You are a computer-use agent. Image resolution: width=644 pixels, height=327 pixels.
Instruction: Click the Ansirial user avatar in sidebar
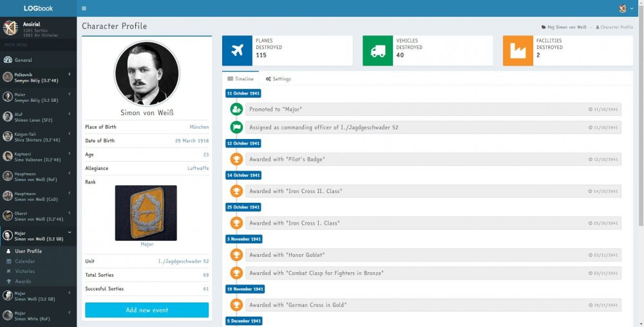tap(10, 28)
